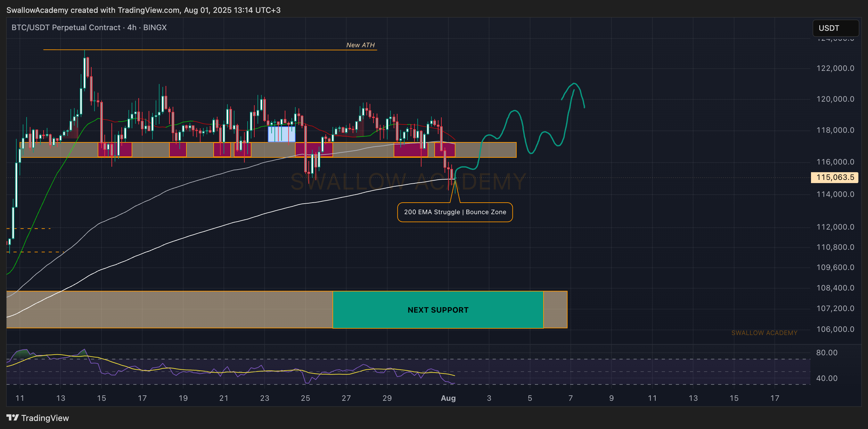Click the RSI 80.00 axis label
Screen dimensions: 868x429
(x=827, y=352)
